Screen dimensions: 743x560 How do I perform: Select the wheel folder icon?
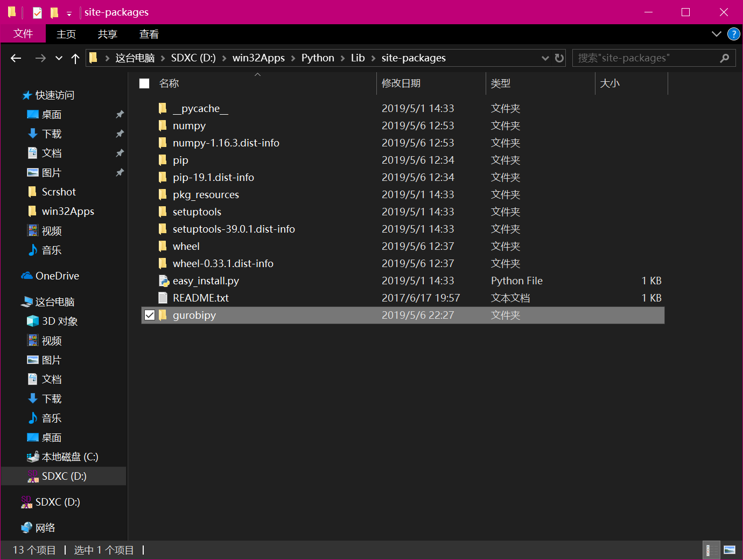(163, 246)
